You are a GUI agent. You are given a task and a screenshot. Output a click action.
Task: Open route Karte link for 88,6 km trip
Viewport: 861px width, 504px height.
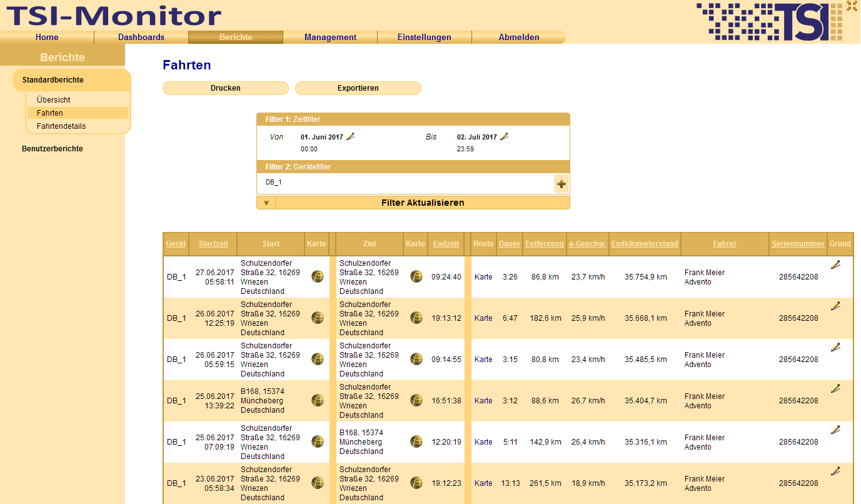[x=483, y=401]
